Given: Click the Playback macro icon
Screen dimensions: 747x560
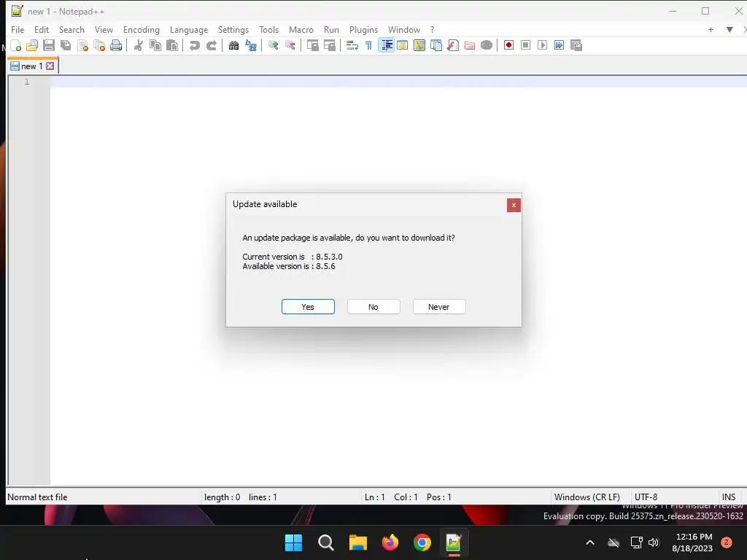Looking at the screenshot, I should [x=542, y=45].
